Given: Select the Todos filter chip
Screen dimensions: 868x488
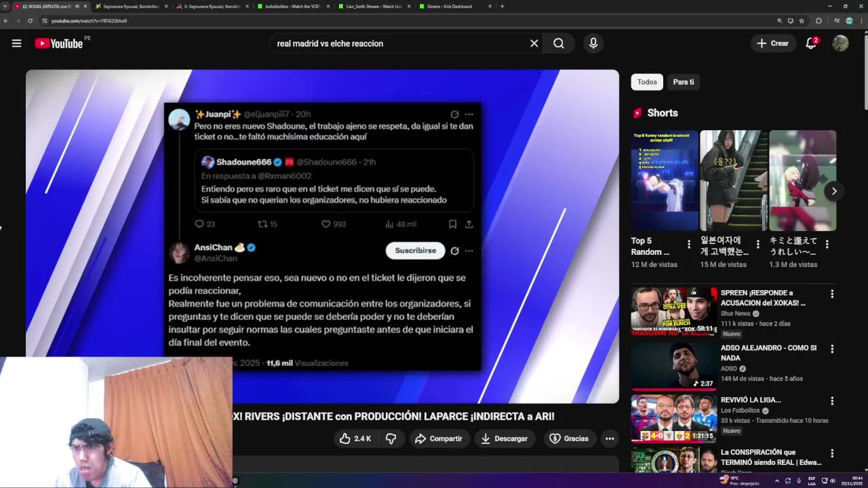Looking at the screenshot, I should pos(647,82).
